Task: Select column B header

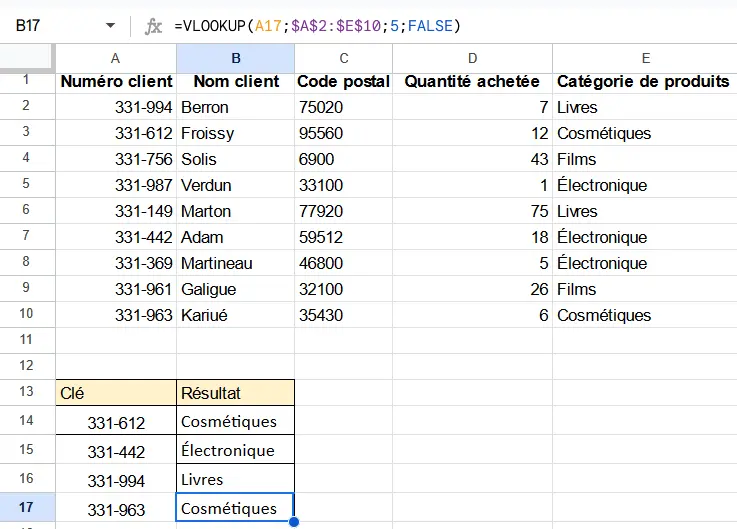Action: click(x=235, y=58)
